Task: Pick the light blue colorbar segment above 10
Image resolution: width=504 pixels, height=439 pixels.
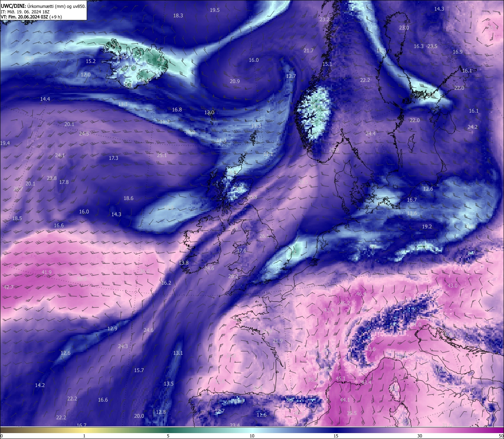Action: [252, 430]
